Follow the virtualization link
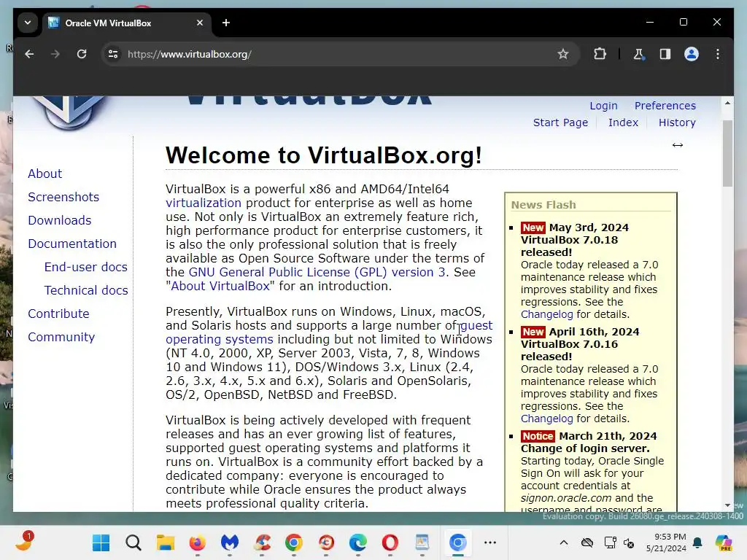This screenshot has width=747, height=560. 204,203
